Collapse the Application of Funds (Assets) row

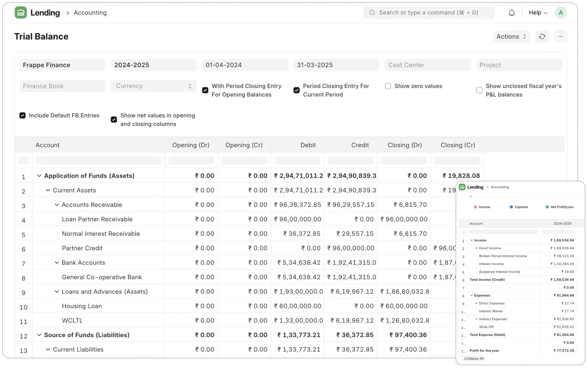point(39,176)
